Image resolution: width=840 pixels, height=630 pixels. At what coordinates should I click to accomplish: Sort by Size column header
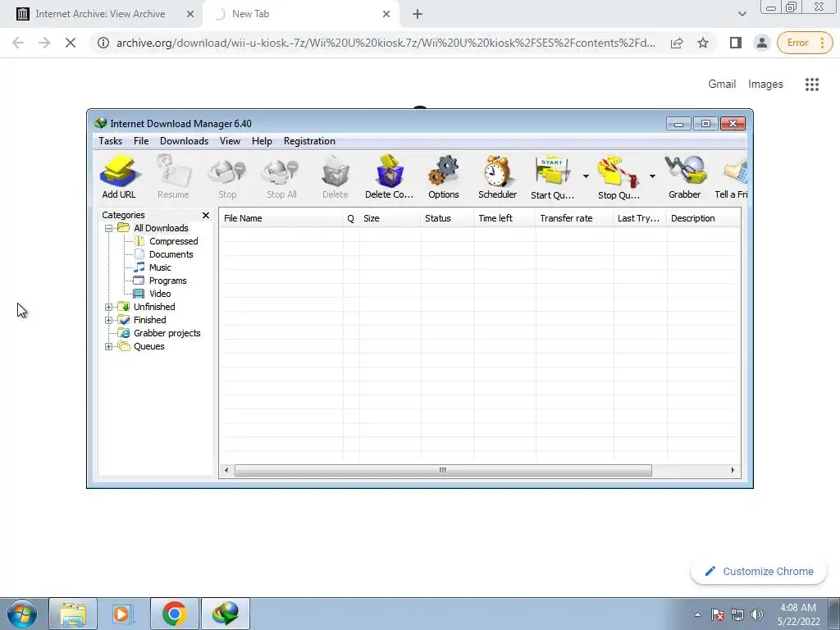(390, 218)
